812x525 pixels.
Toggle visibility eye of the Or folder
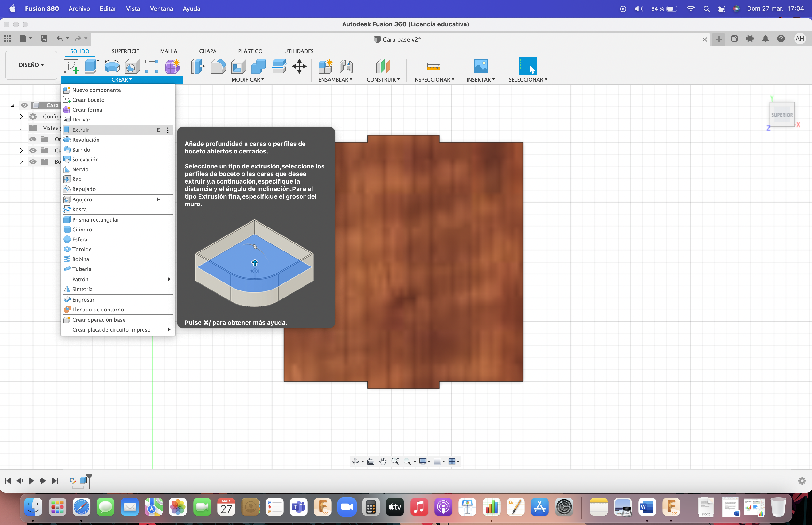pos(33,139)
